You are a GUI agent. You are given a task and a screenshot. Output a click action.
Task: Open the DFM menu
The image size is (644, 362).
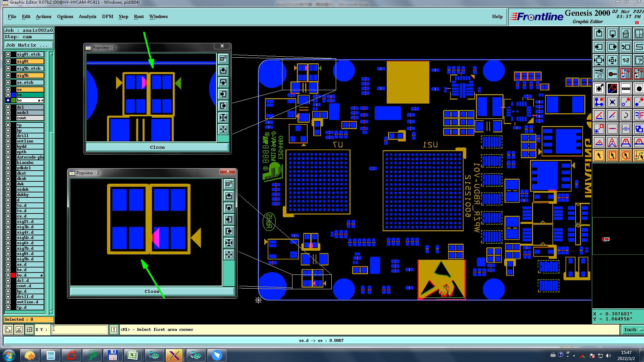click(x=107, y=16)
